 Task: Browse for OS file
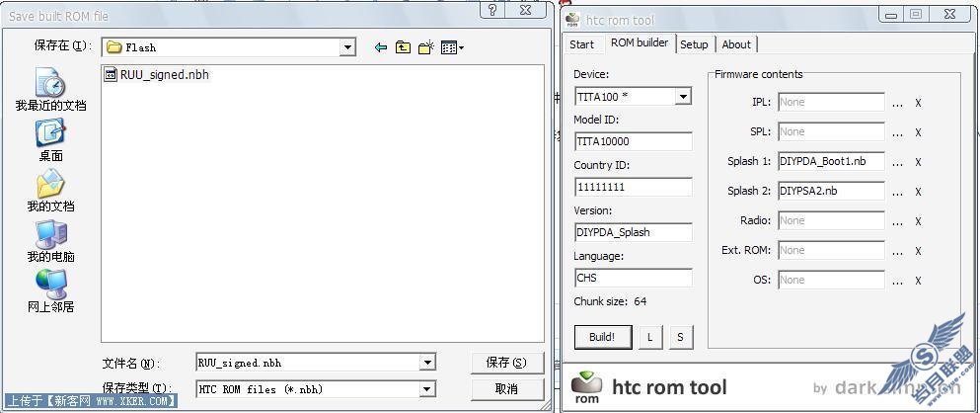click(897, 281)
